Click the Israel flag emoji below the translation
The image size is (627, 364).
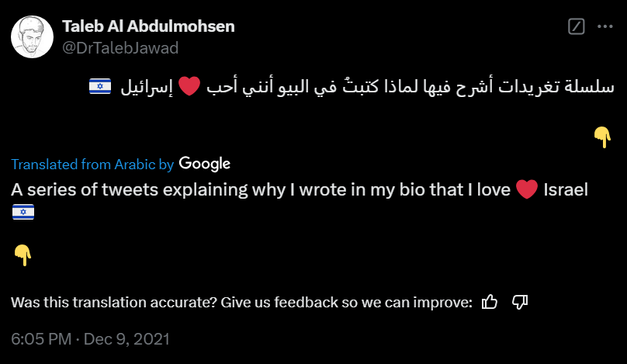pyautogui.click(x=23, y=213)
